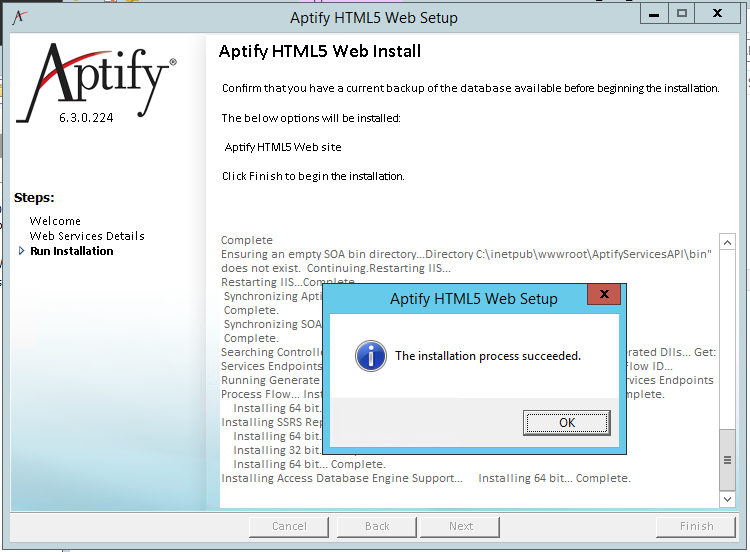Click 'The installation process succeeded.' message
Image resolution: width=750 pixels, height=552 pixels.
(488, 356)
